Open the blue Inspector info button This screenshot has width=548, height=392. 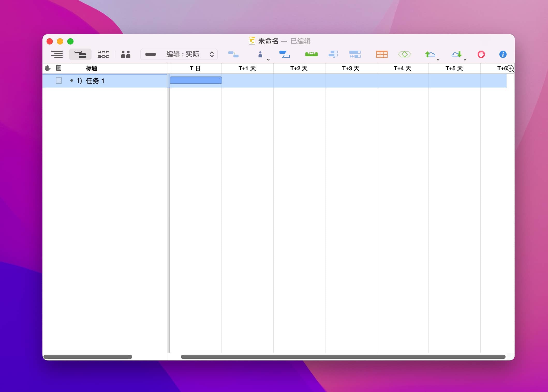(502, 54)
